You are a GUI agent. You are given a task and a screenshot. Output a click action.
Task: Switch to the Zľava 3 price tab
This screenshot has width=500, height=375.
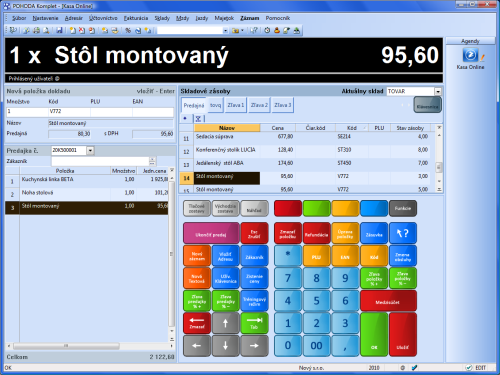(282, 105)
